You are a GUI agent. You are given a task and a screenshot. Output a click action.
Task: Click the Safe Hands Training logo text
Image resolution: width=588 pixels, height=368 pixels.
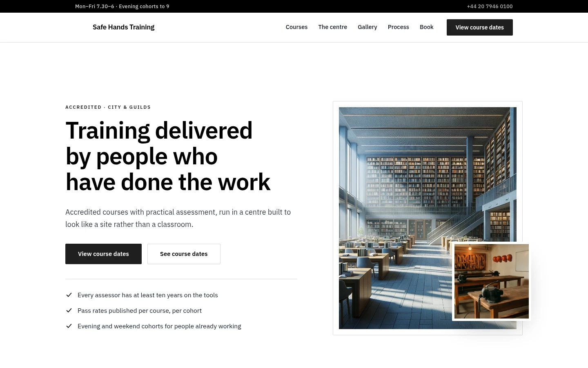(x=123, y=27)
